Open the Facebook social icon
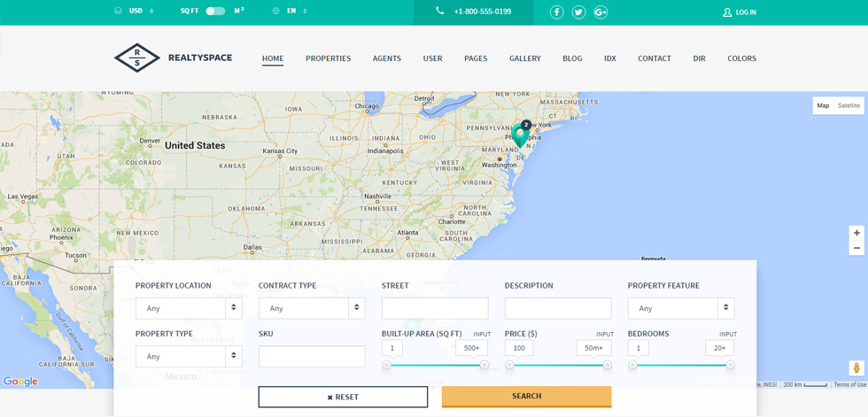The height and width of the screenshot is (417, 868). pos(556,12)
